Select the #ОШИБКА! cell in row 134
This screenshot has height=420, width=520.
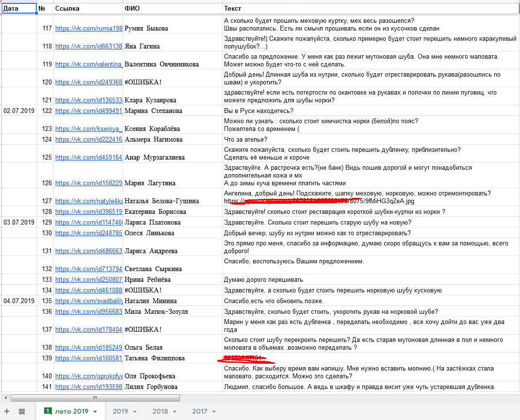coord(173,290)
